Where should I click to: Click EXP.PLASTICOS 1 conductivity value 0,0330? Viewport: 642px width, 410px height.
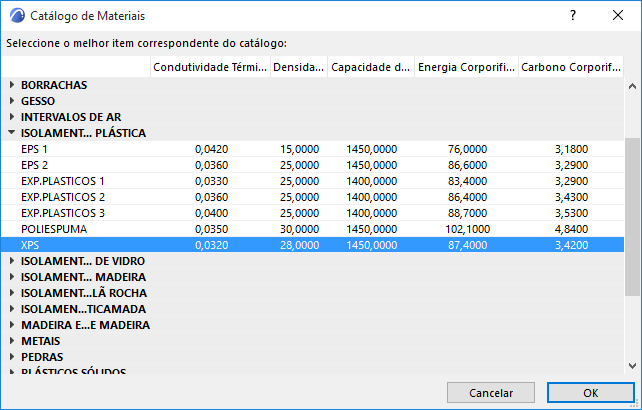[x=211, y=181]
